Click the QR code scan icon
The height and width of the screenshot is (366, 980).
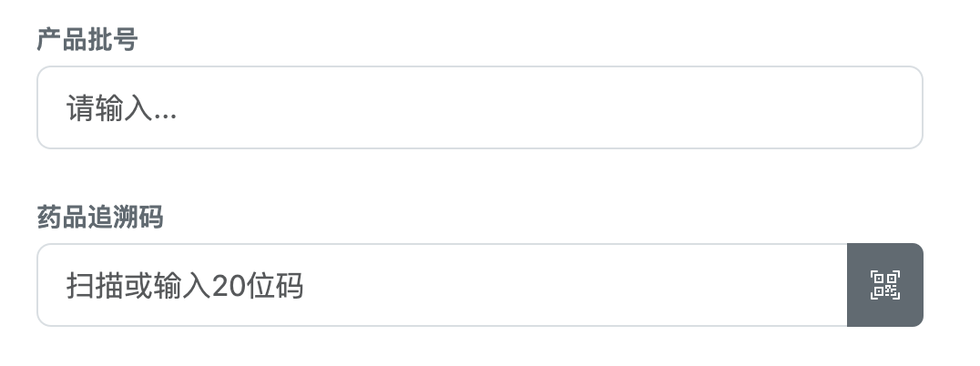pos(884,285)
